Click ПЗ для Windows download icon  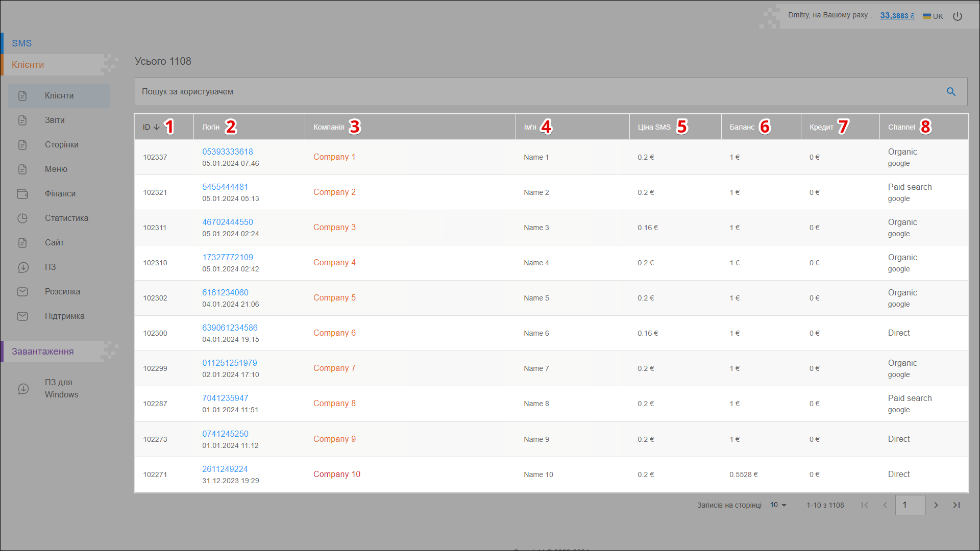pyautogui.click(x=23, y=389)
